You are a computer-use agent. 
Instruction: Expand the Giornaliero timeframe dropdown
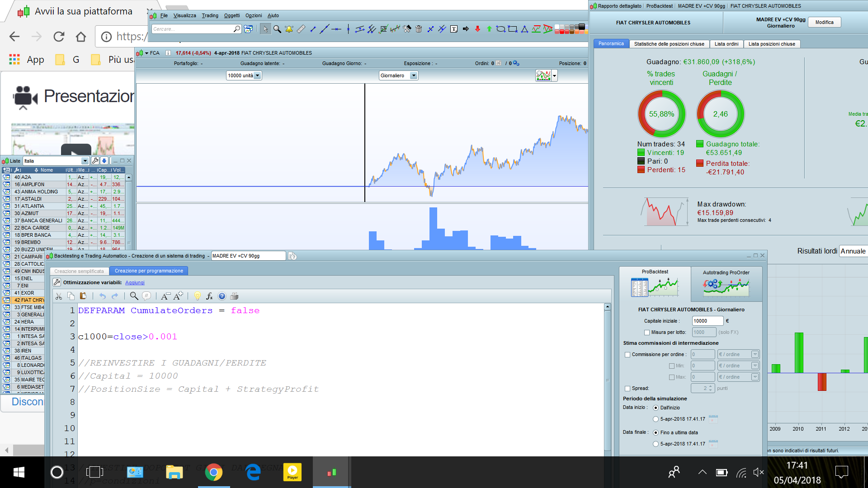point(413,75)
